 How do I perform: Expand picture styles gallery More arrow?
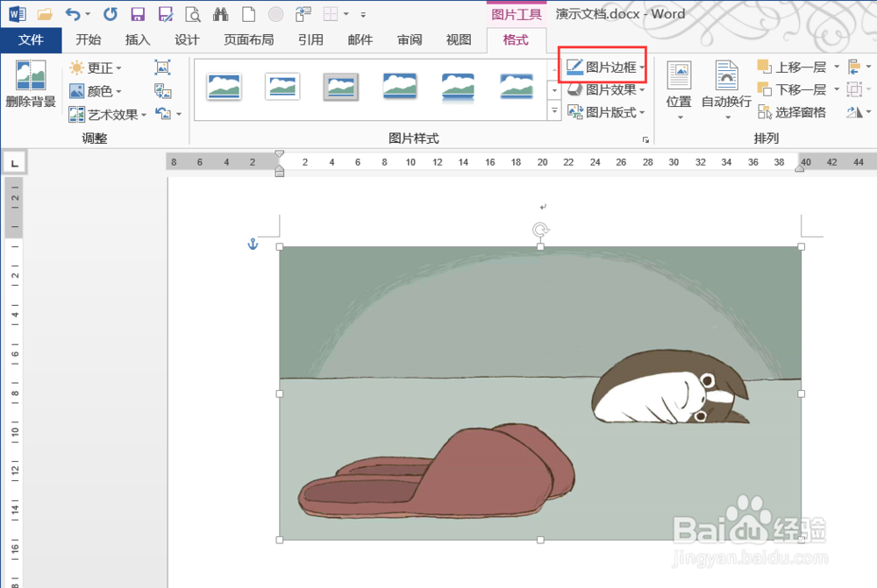[x=554, y=110]
